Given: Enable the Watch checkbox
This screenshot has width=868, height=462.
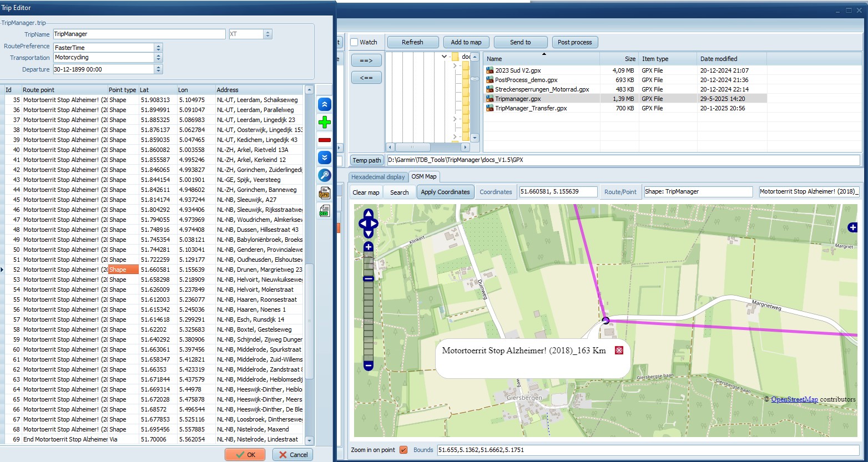Looking at the screenshot, I should (x=354, y=42).
